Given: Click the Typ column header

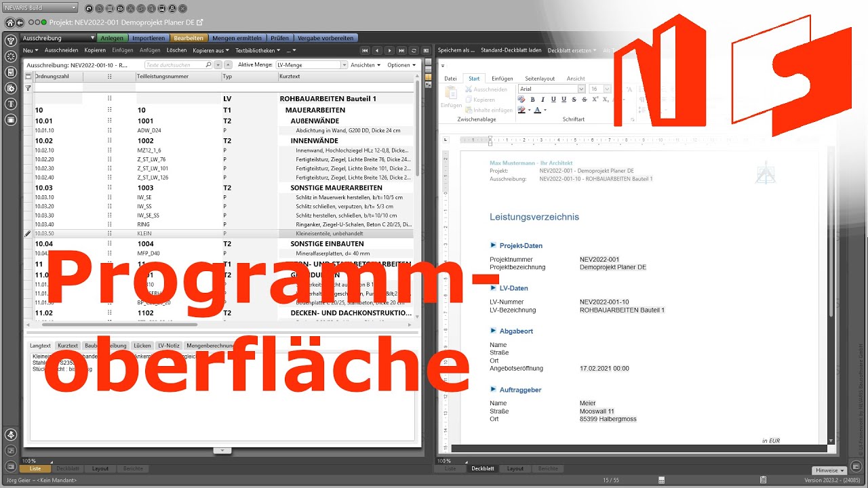Looking at the screenshot, I should [x=250, y=77].
